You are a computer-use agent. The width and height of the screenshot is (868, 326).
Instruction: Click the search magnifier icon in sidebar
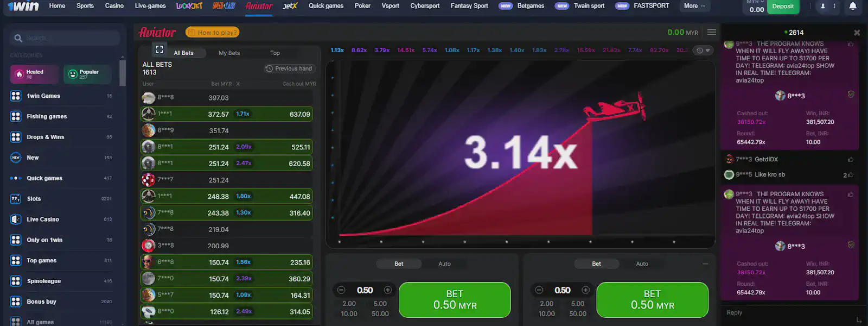tap(18, 38)
